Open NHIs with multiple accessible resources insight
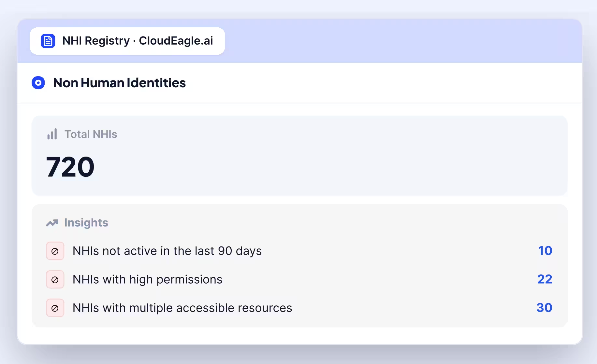Viewport: 597px width, 364px height. (182, 308)
